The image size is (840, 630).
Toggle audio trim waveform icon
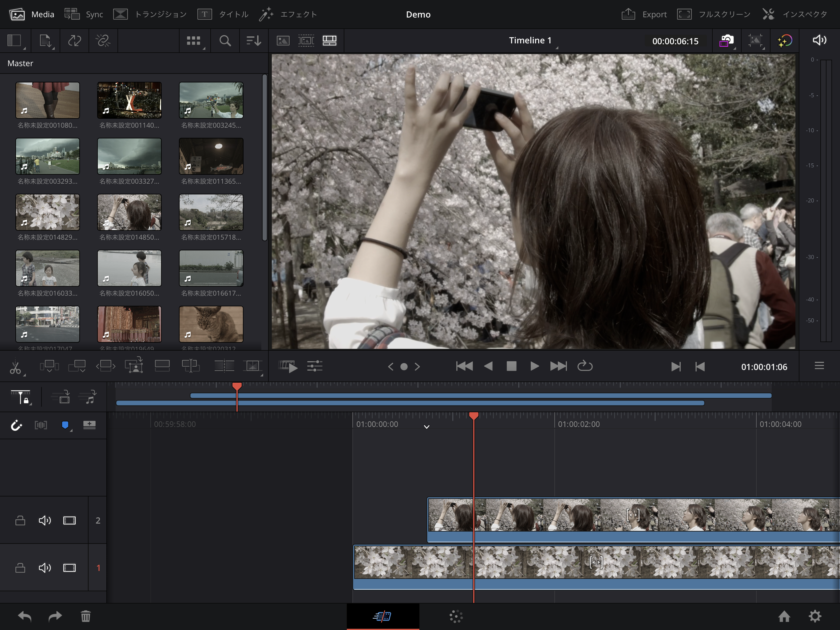41,425
